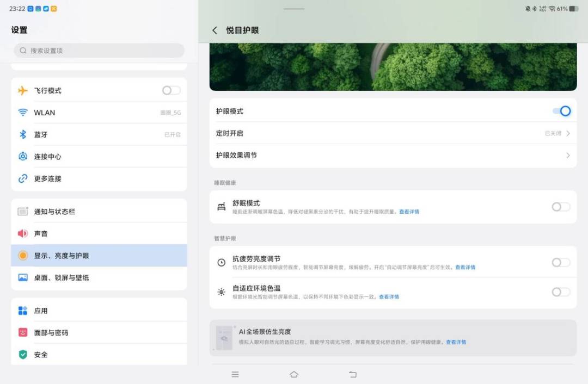Click 查看详情 link under AI全场景仿生亮度
The height and width of the screenshot is (384, 588).
click(x=456, y=342)
